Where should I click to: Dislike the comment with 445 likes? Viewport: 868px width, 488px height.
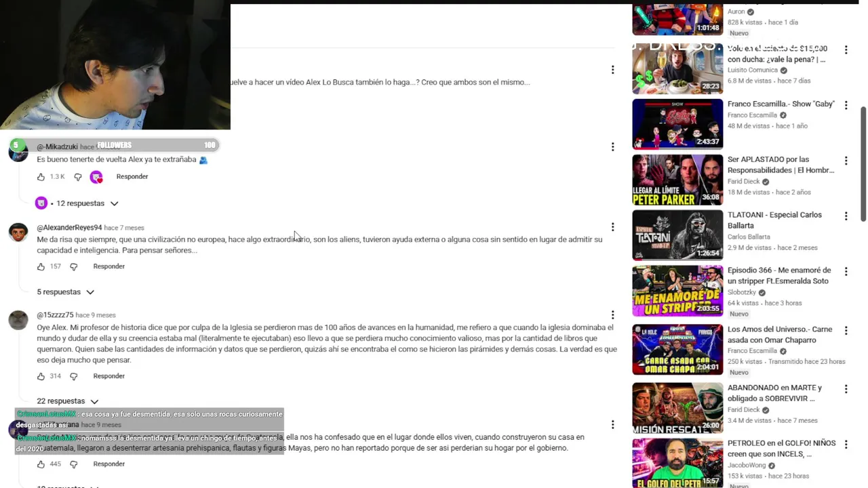(x=74, y=464)
